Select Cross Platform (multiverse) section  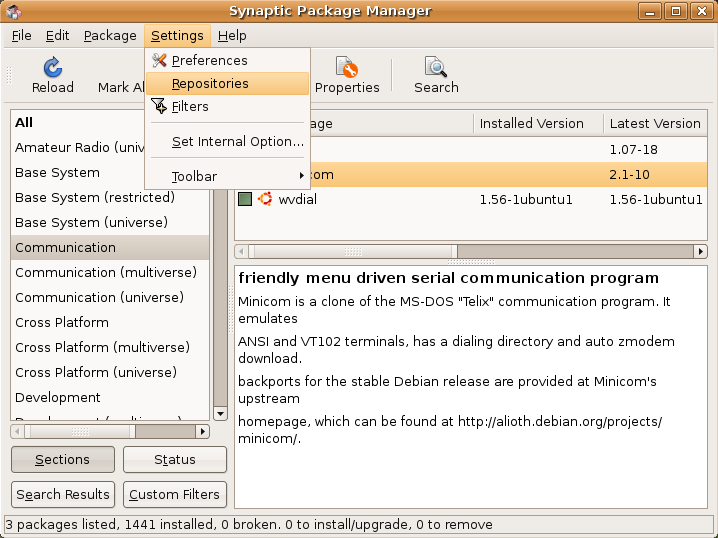(x=110, y=348)
